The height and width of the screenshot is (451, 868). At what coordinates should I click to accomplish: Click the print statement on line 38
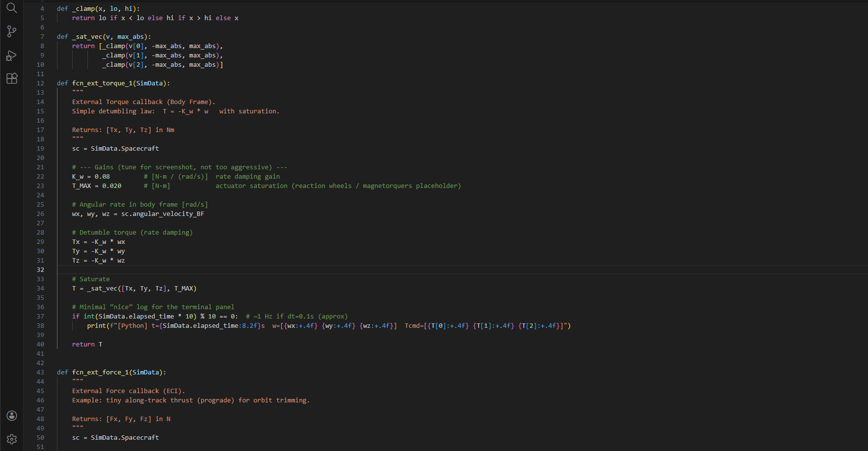click(x=96, y=325)
